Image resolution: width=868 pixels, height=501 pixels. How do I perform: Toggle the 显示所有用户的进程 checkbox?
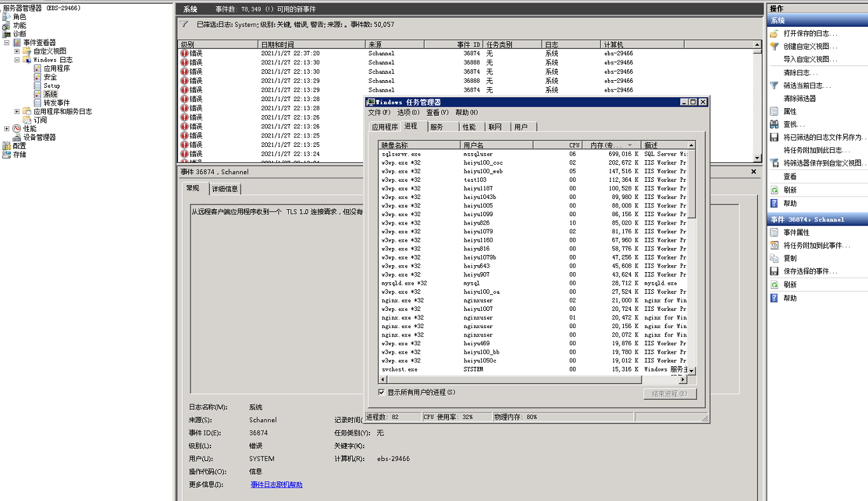tap(382, 392)
